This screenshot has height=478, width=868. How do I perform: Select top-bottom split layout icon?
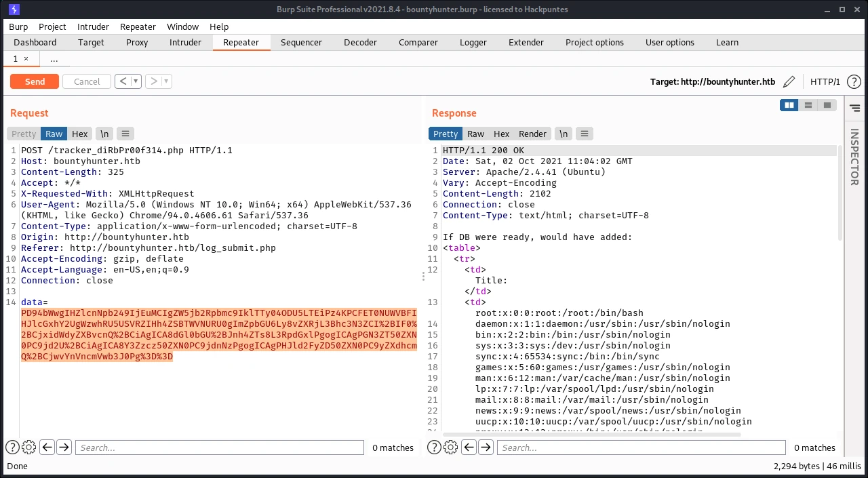pyautogui.click(x=808, y=105)
